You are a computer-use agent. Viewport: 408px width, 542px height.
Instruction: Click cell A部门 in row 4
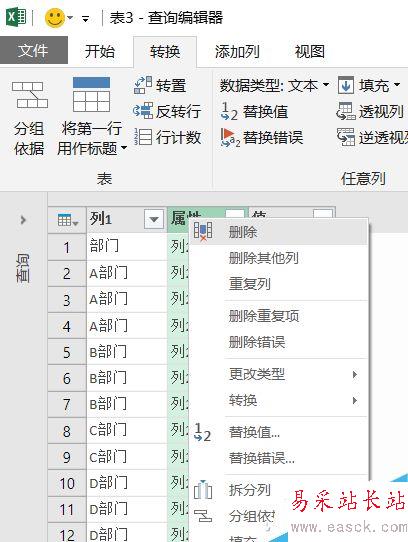click(x=127, y=326)
